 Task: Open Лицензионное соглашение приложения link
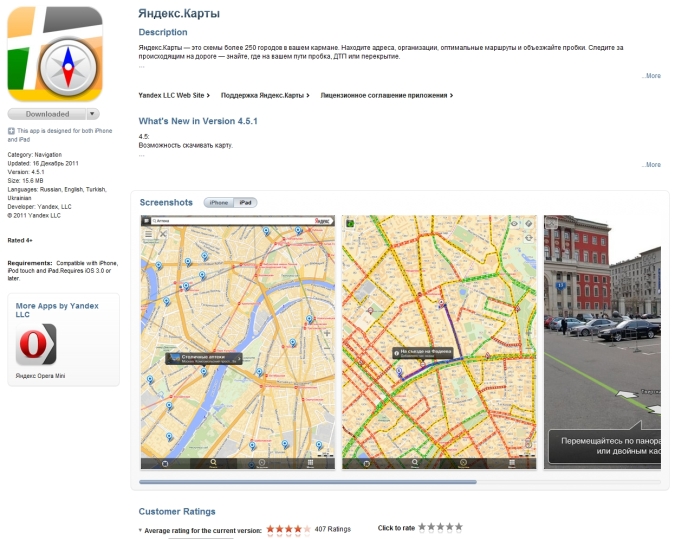(385, 95)
